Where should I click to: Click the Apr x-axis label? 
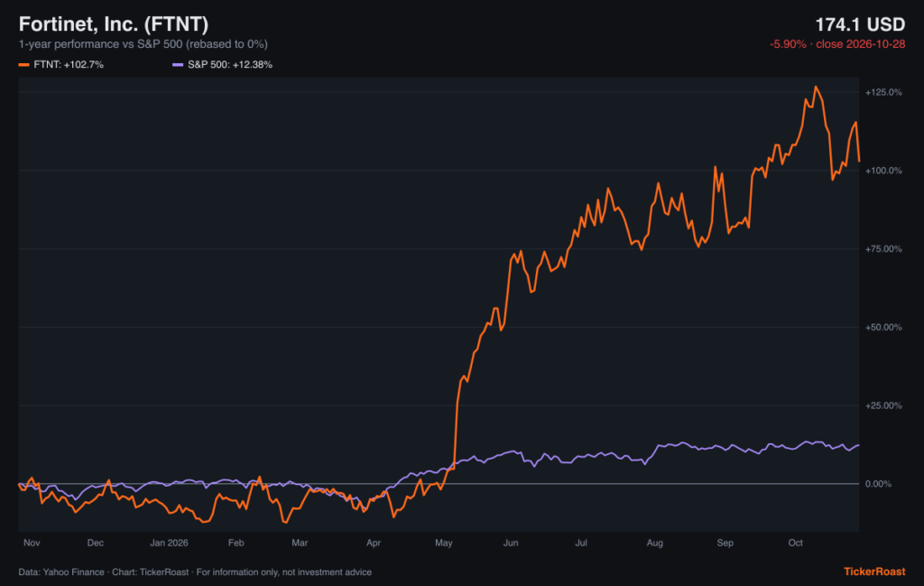(x=374, y=543)
